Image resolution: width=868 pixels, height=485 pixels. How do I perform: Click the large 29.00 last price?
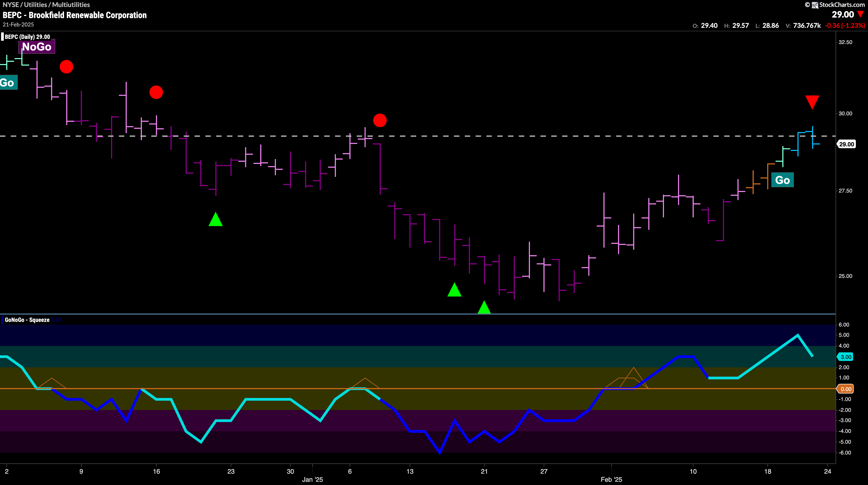[x=843, y=15]
